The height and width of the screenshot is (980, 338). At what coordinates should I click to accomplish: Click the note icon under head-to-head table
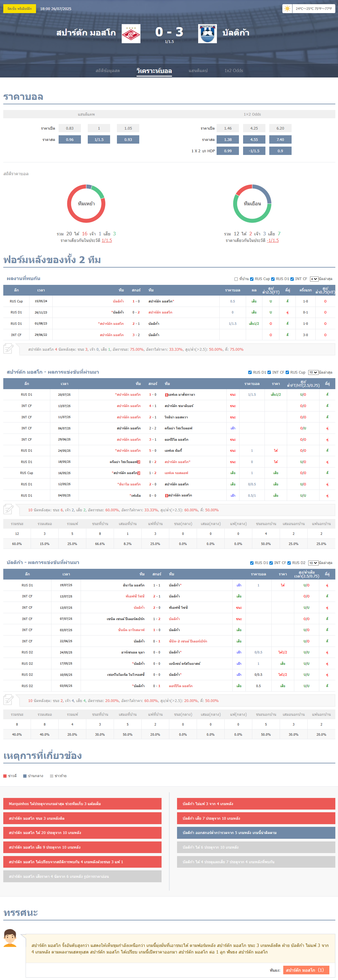[8, 349]
